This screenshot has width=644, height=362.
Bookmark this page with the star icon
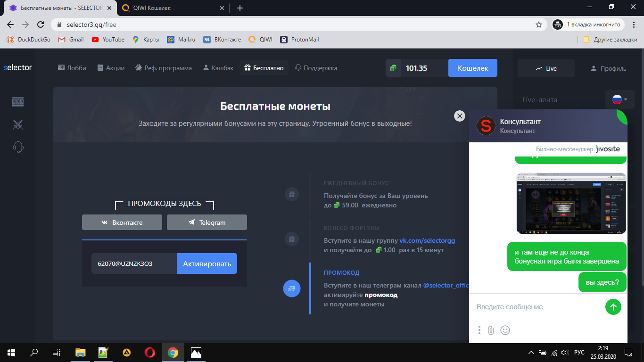(539, 25)
